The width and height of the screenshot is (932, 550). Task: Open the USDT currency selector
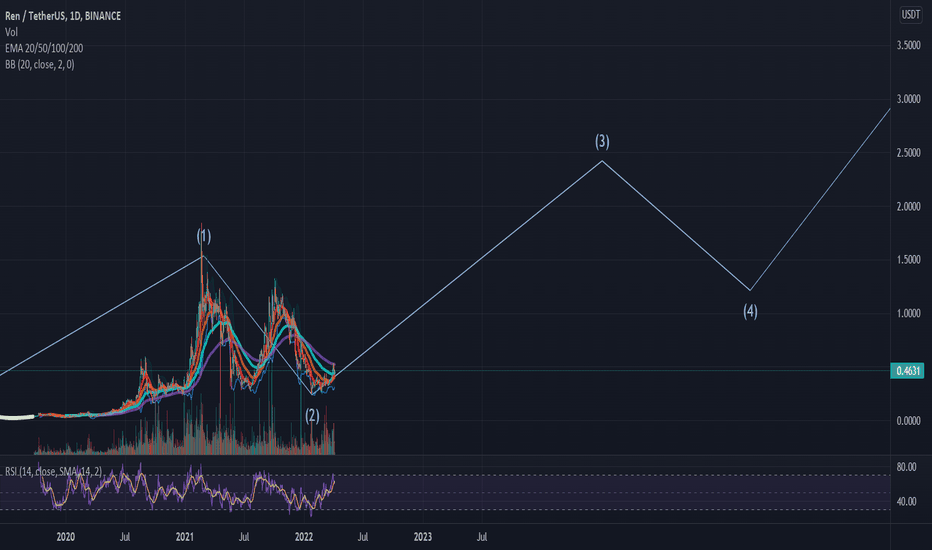(911, 14)
